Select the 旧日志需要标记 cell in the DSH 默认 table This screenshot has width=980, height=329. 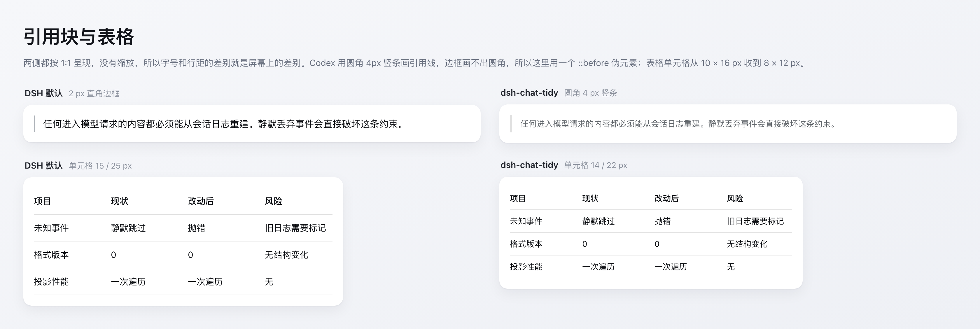pyautogui.click(x=295, y=228)
